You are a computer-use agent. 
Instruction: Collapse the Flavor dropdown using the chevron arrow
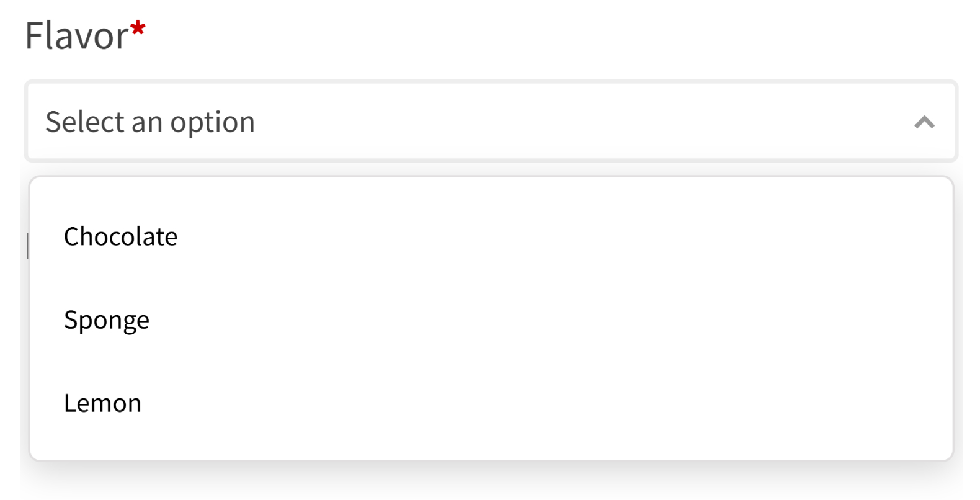(924, 122)
